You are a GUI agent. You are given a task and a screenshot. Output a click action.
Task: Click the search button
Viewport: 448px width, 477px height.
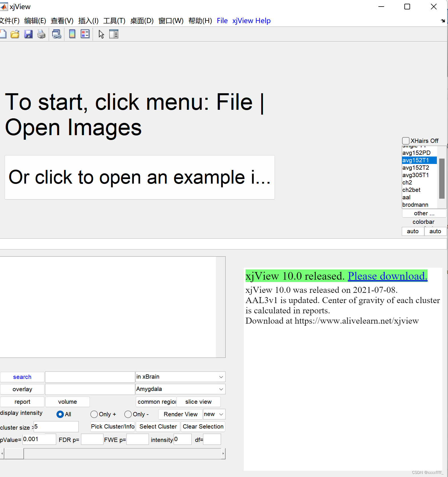(22, 377)
